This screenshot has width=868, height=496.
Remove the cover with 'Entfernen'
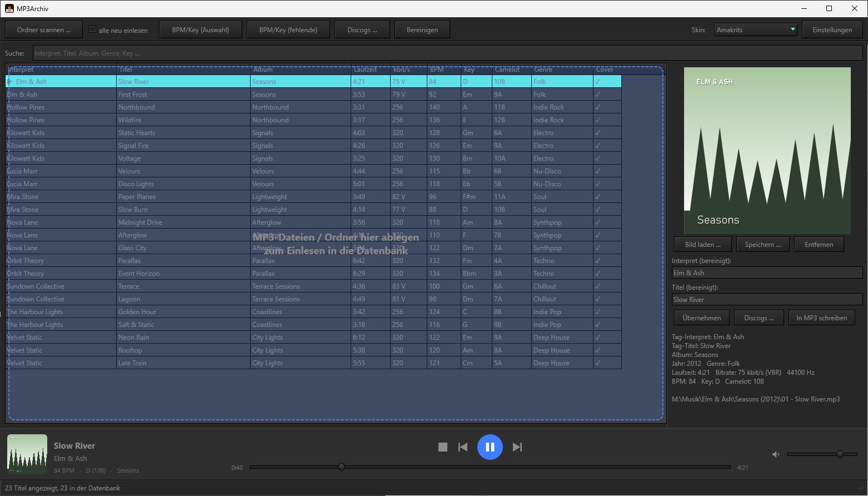819,244
